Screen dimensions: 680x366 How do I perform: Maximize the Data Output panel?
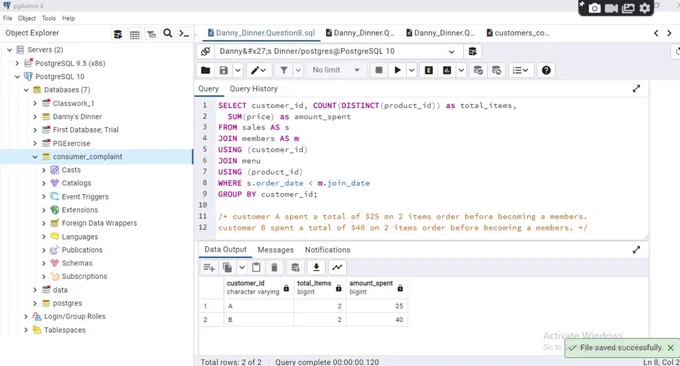point(636,250)
